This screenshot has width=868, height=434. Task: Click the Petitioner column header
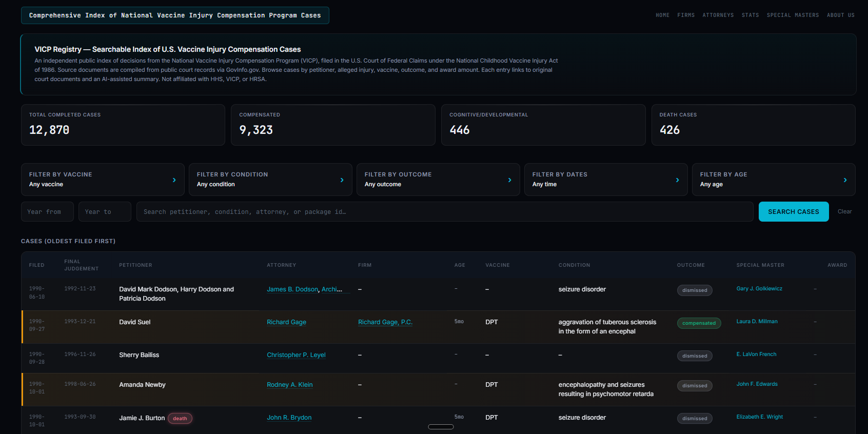pyautogui.click(x=135, y=265)
